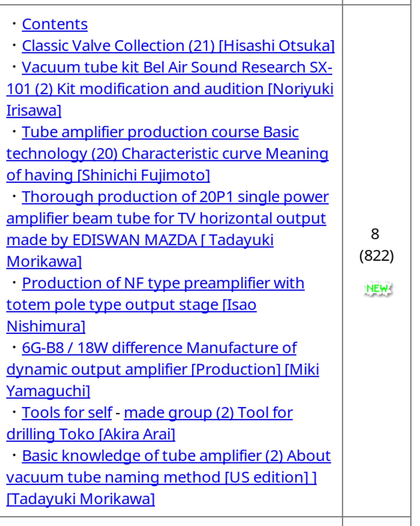Screen dimensions: 420x526
Task: Click 'amplifier beam tube for TV horizontal output'
Action: pos(166,218)
